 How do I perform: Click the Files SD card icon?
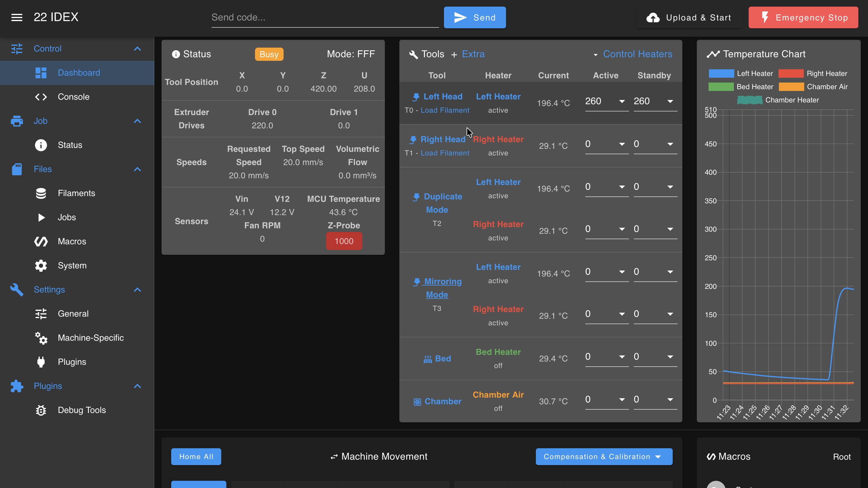coord(17,169)
